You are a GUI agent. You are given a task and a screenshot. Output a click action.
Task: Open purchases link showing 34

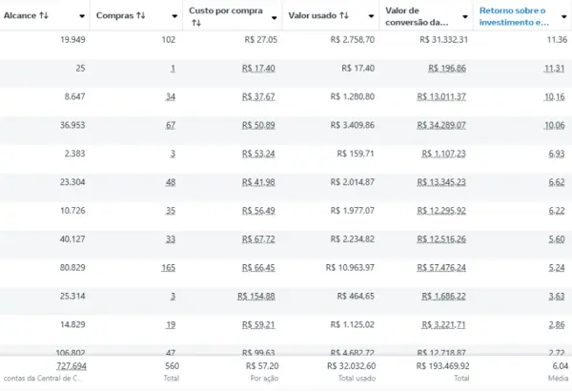point(171,96)
